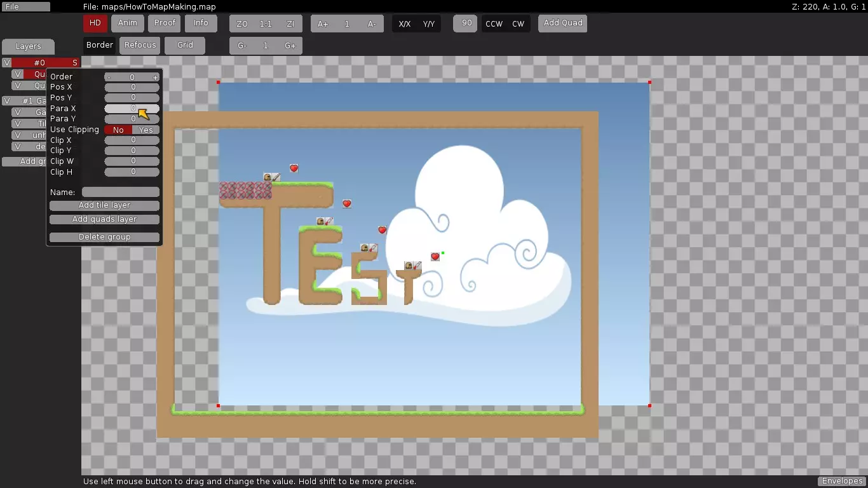Flip vertically using the Y/Y button

coord(429,24)
